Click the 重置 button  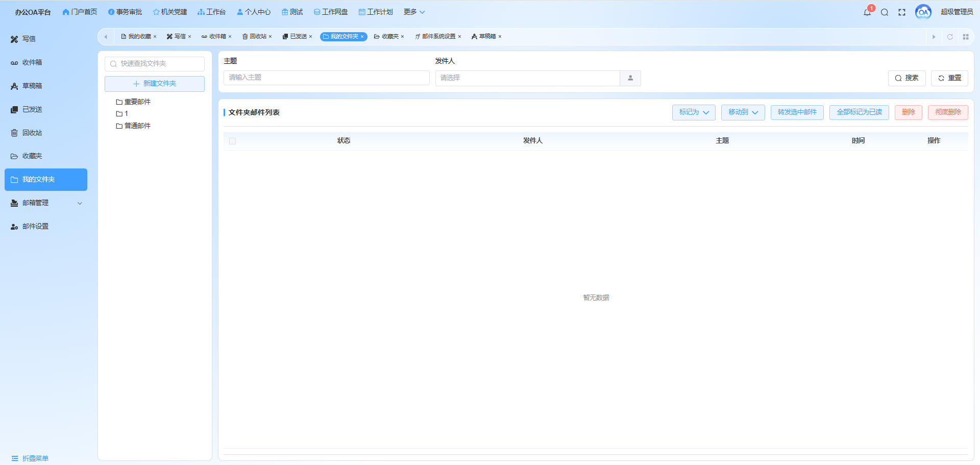pos(949,78)
